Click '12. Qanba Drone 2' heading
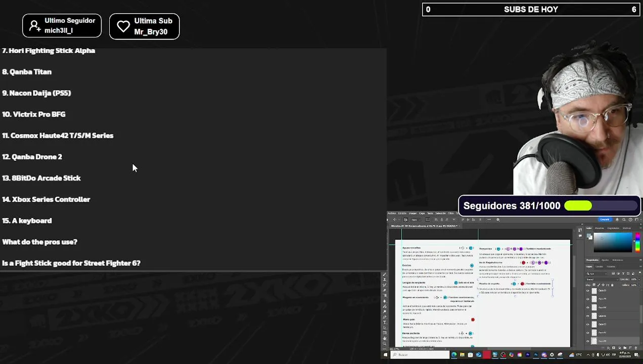Screen dimensions: 643x364 32,157
